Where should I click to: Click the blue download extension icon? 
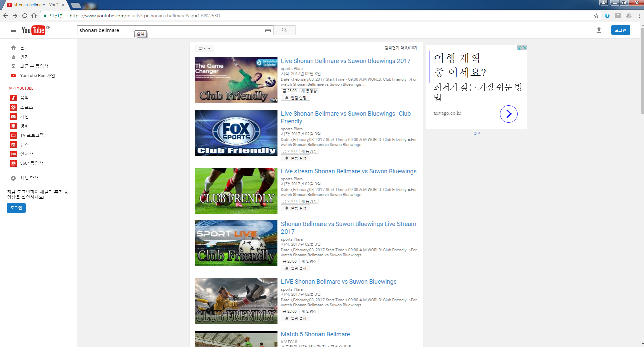pyautogui.click(x=607, y=16)
